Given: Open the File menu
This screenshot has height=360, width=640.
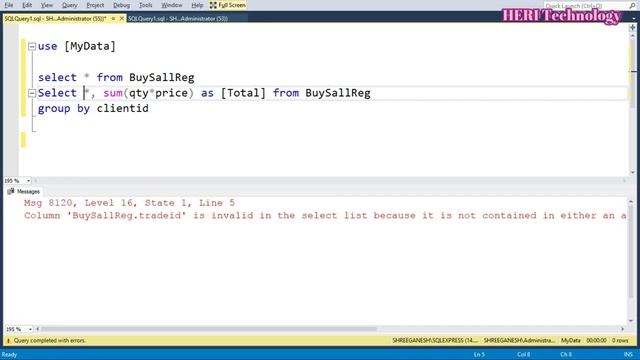Looking at the screenshot, I should (9, 5).
